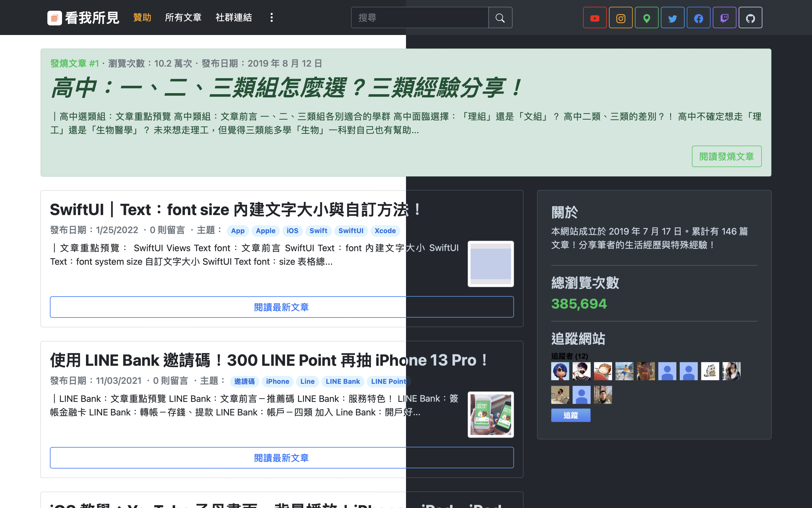Screen dimensions: 812x508
Task: Select the 邀請碼 topic tag
Action: coord(244,381)
